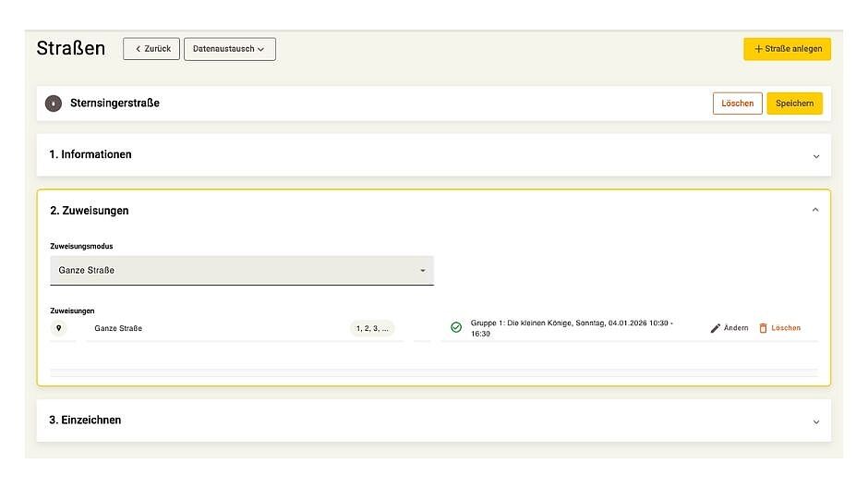Click the 2. Zuweisungen section title
Image resolution: width=868 pixels, height=488 pixels.
[90, 211]
